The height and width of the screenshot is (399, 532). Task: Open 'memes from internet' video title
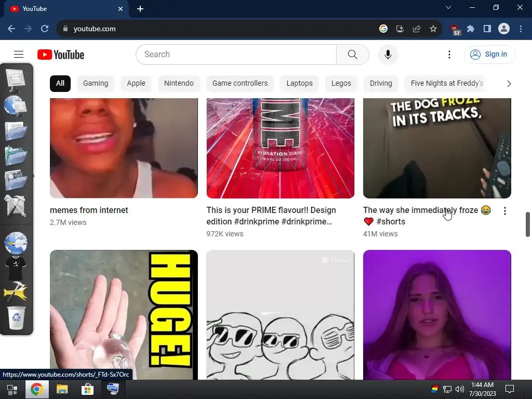click(x=89, y=210)
